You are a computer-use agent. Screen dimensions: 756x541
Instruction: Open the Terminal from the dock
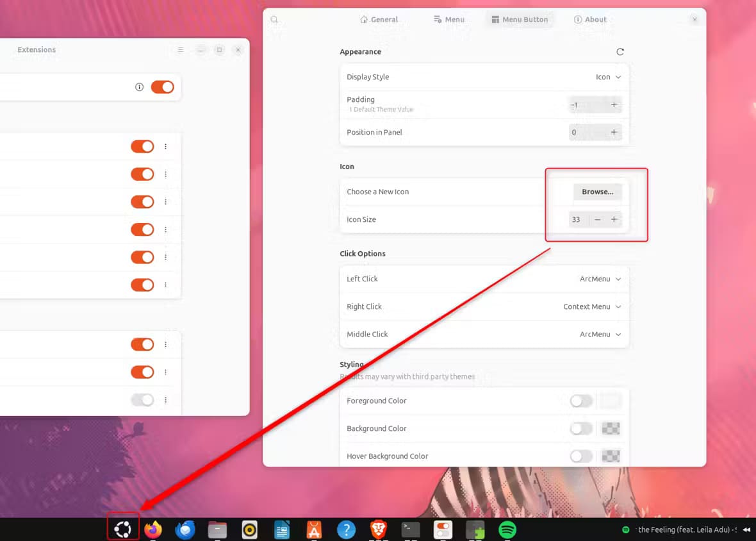click(x=410, y=529)
